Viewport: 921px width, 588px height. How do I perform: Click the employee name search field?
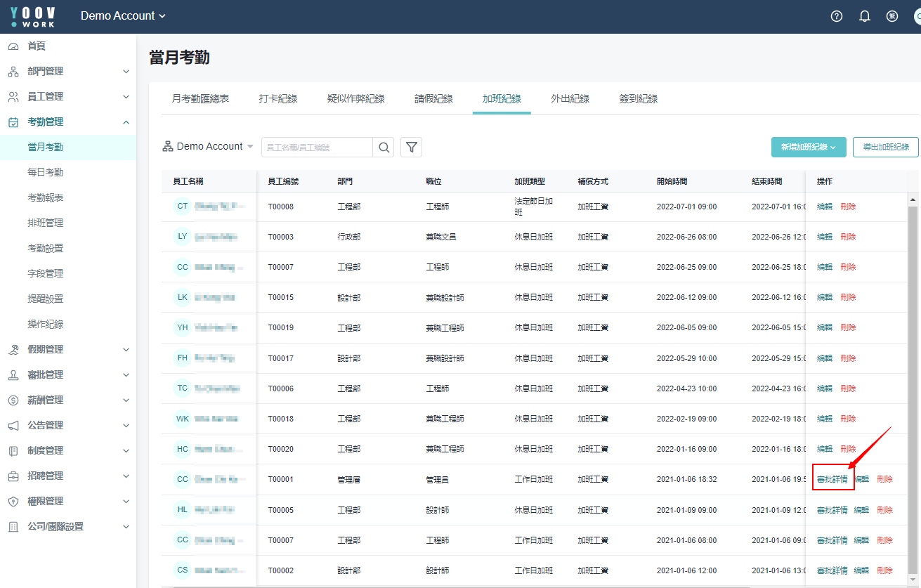point(317,148)
